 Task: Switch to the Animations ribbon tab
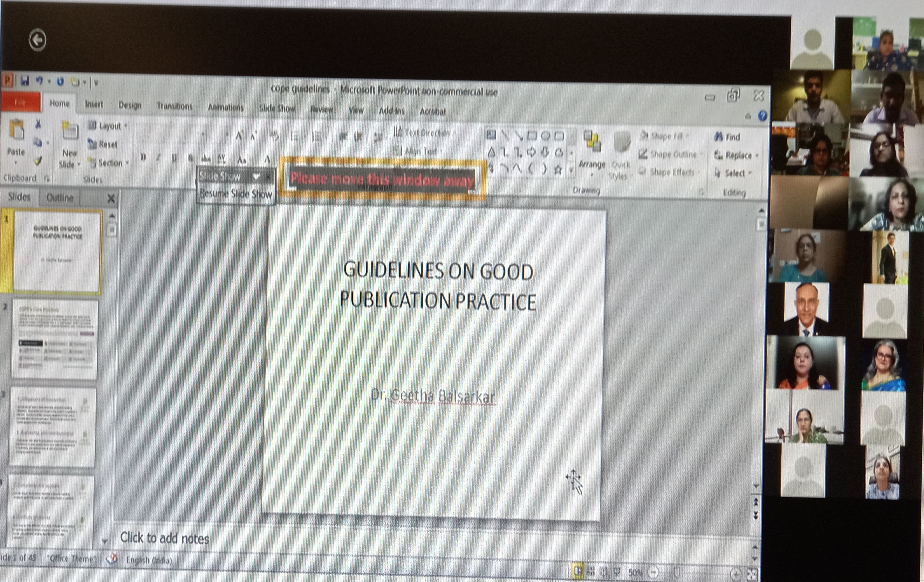coord(226,108)
